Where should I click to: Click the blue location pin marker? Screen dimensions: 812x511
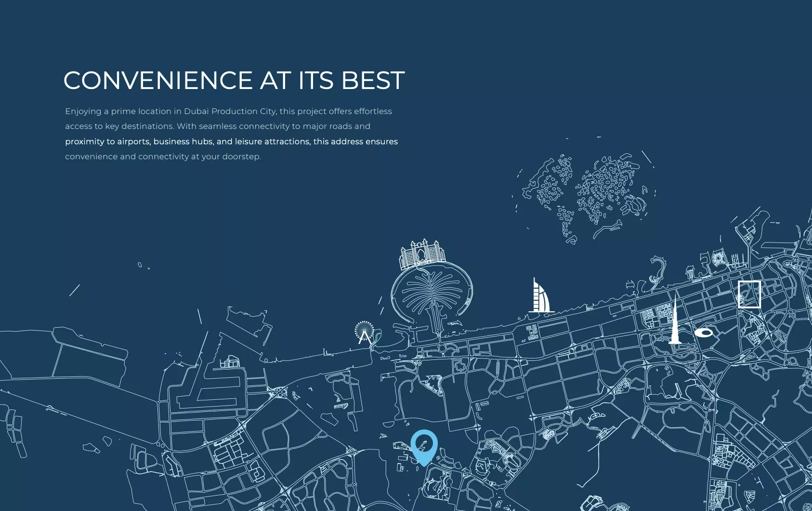424,446
